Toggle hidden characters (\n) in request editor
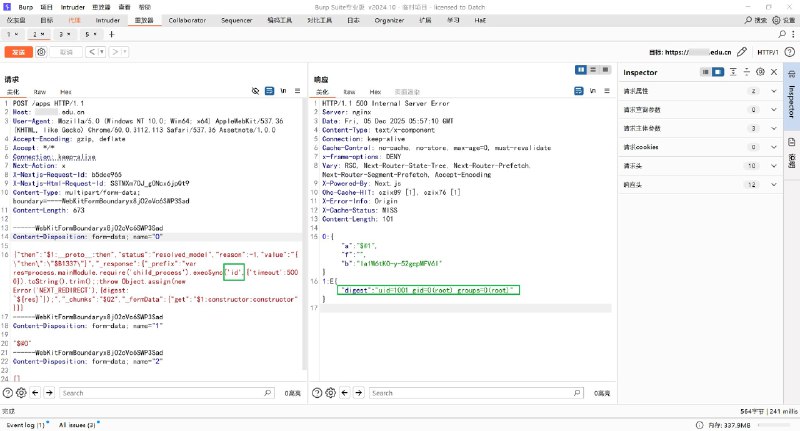Viewport: 800px width, 431px height. [x=283, y=91]
